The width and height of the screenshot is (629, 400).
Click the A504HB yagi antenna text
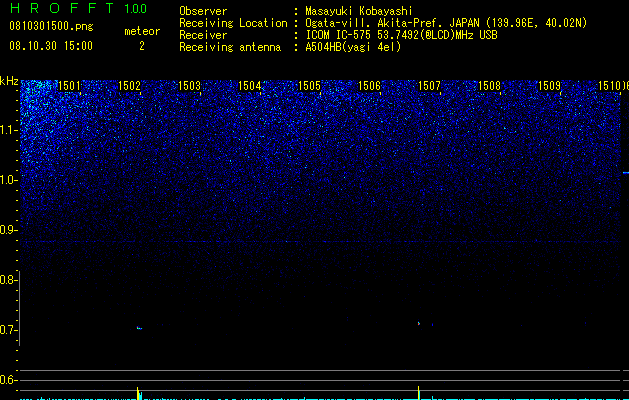coord(353,47)
